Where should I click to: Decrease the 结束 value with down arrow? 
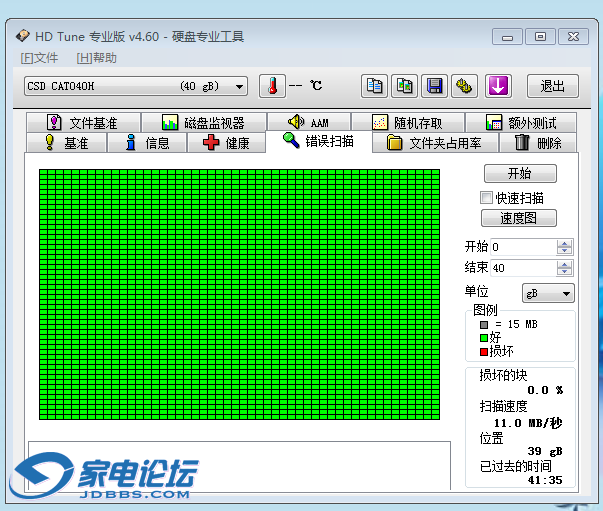click(x=565, y=272)
